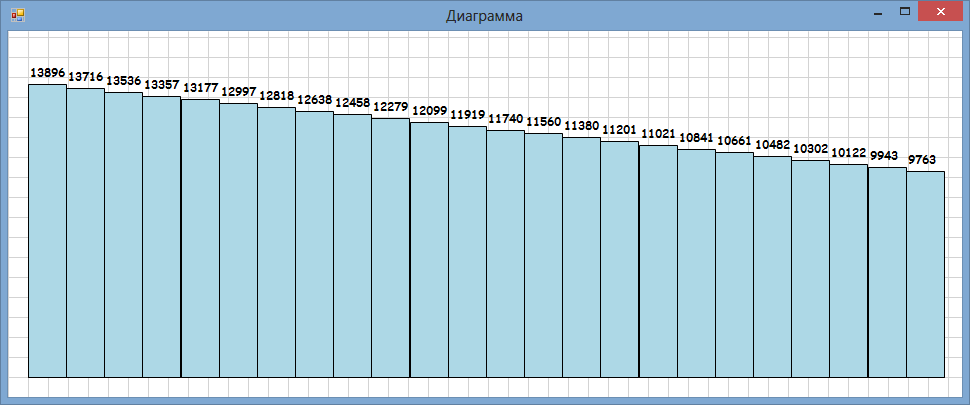The image size is (970, 405).
Task: Click the value label 11380
Action: pyautogui.click(x=582, y=126)
